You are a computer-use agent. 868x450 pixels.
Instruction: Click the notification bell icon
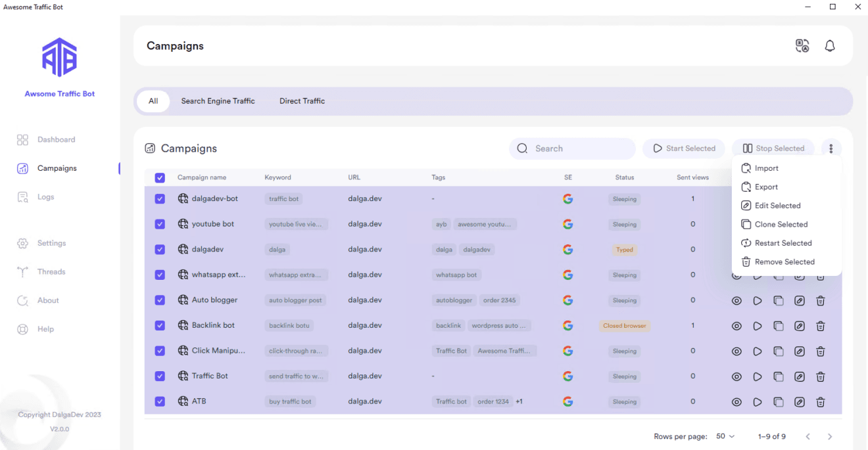tap(830, 46)
